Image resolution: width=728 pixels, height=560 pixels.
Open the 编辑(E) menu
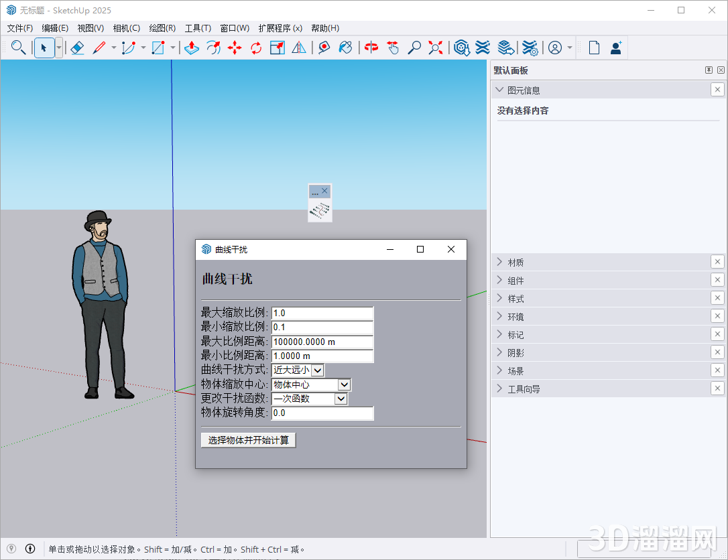[55, 28]
